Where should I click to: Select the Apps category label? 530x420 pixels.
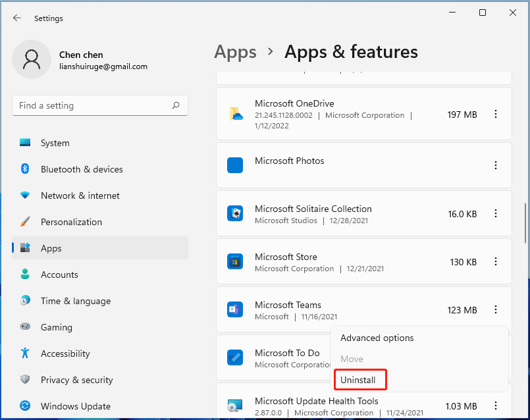pos(51,248)
